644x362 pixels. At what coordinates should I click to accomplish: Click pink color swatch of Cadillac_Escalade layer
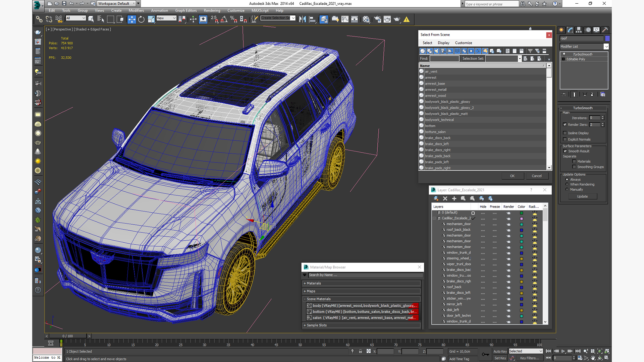click(x=522, y=219)
